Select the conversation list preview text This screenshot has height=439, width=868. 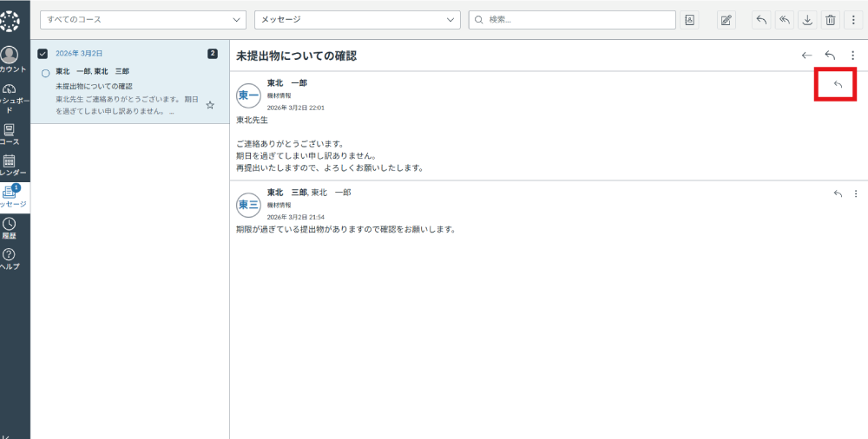point(127,105)
